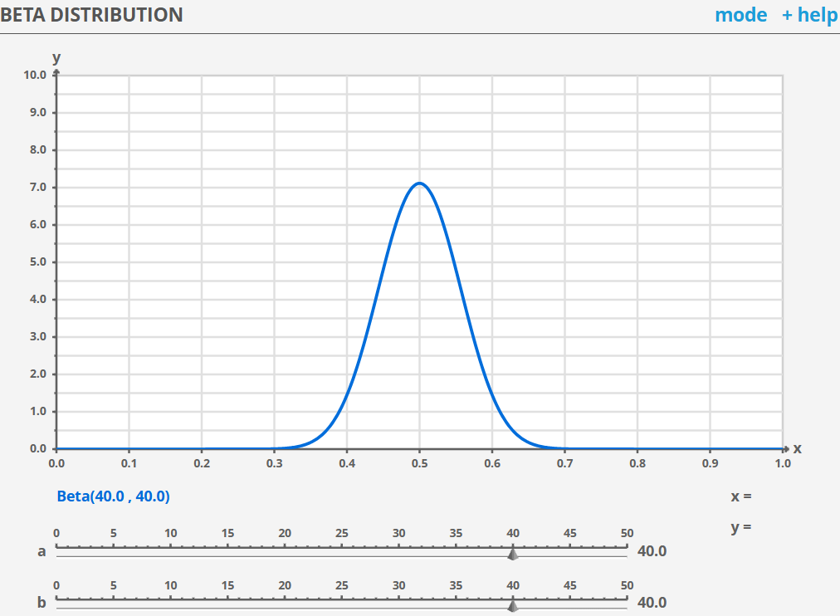The image size is (840, 616).
Task: Click the value 40.0 beside slider a
Action: (652, 551)
